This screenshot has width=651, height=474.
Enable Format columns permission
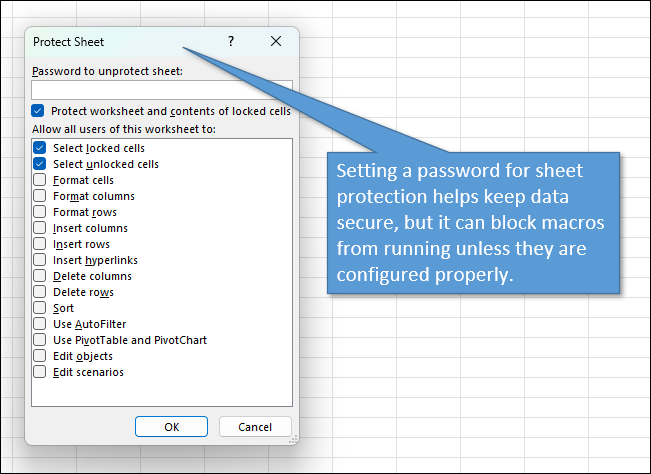pos(40,196)
